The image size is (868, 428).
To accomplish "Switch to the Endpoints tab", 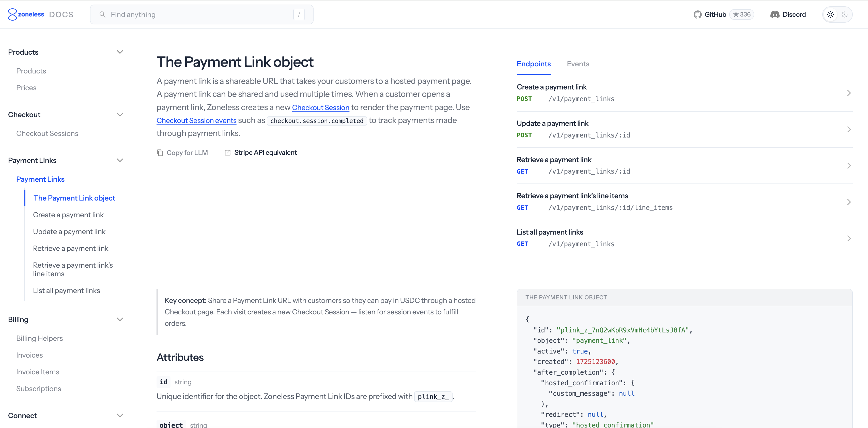I will 534,64.
